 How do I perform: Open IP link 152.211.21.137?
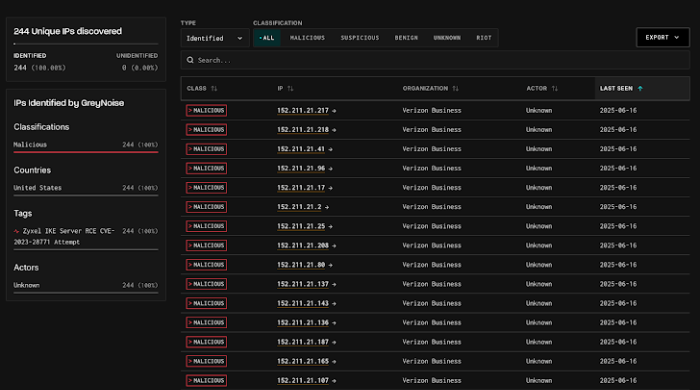(x=303, y=284)
